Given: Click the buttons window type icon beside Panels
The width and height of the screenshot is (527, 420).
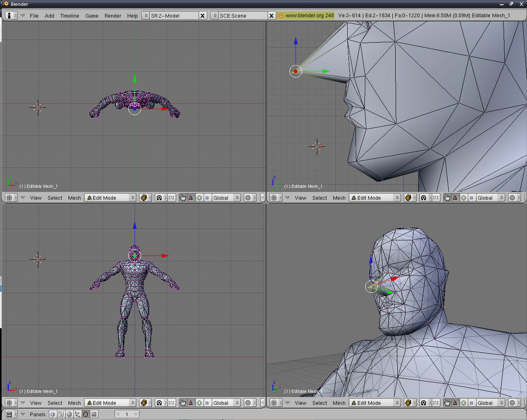Looking at the screenshot, I should (x=9, y=414).
